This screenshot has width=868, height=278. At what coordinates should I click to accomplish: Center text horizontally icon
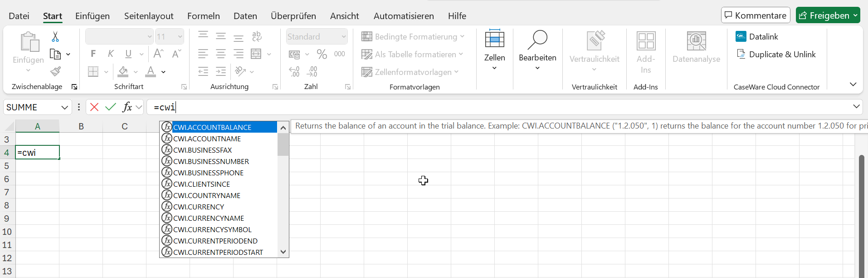tap(221, 54)
